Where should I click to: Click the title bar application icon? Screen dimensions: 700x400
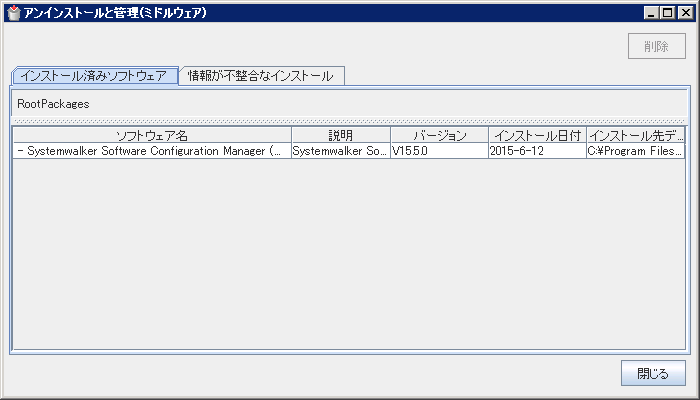pyautogui.click(x=14, y=13)
